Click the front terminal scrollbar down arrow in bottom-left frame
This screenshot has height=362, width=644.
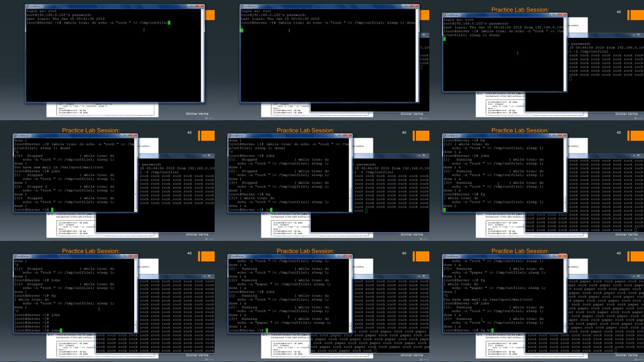(x=136, y=331)
